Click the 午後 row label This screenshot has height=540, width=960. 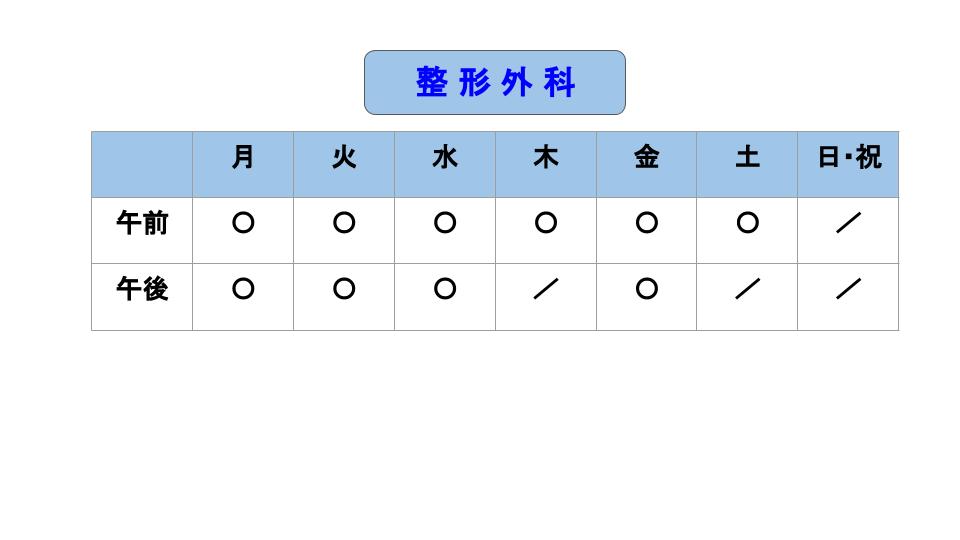pyautogui.click(x=142, y=289)
